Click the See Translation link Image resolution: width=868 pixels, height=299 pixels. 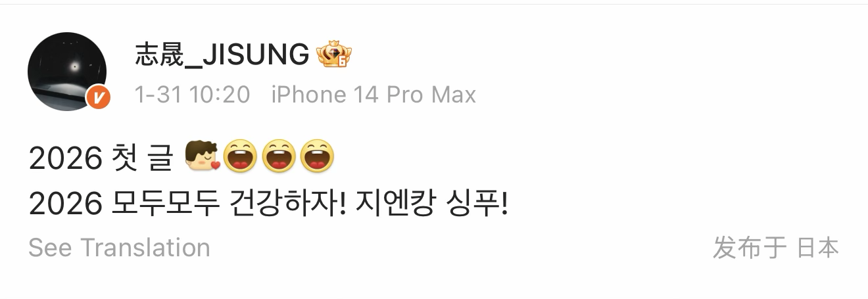pyautogui.click(x=120, y=248)
